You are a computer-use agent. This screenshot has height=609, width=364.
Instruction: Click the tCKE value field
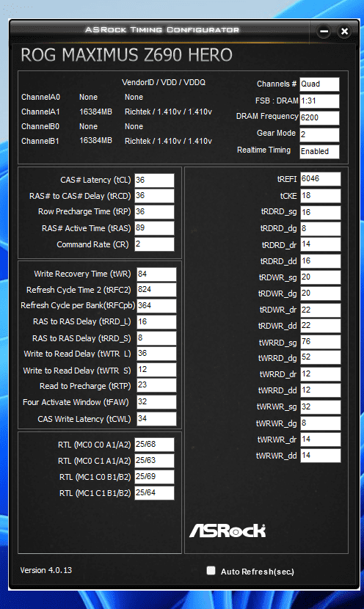tap(321, 196)
